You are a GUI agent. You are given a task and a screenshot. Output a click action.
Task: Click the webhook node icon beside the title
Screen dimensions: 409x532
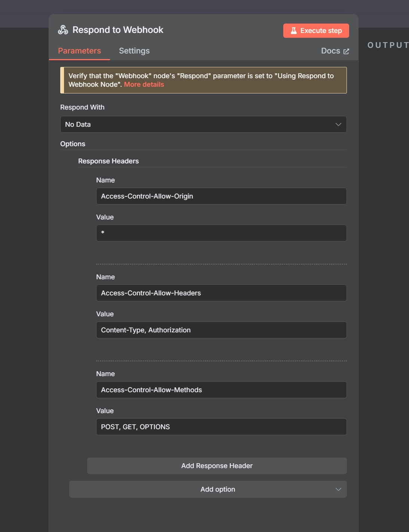point(63,30)
